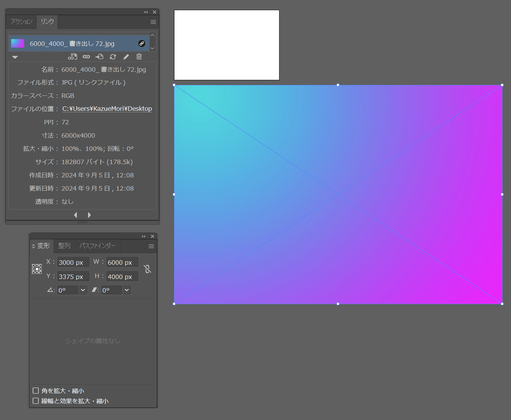
Task: Click the left-middle selection handle
Action: (x=174, y=194)
